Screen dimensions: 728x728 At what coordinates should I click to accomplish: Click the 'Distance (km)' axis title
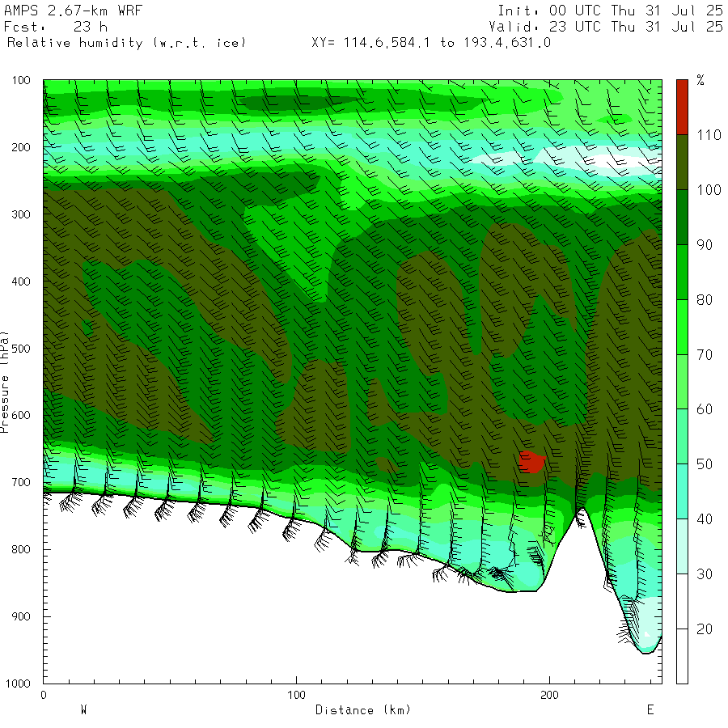pyautogui.click(x=363, y=710)
